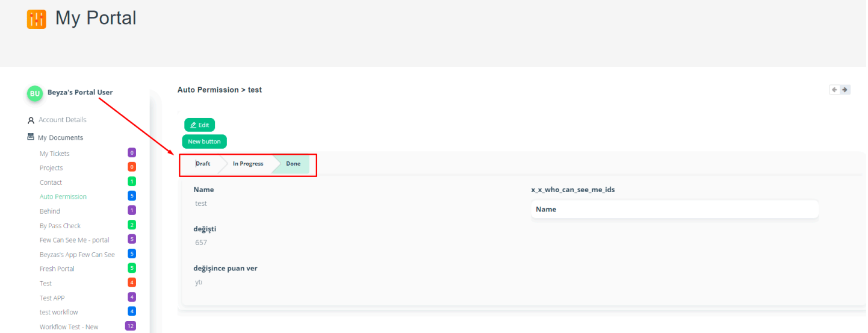Open Test APP in sidebar

point(52,298)
